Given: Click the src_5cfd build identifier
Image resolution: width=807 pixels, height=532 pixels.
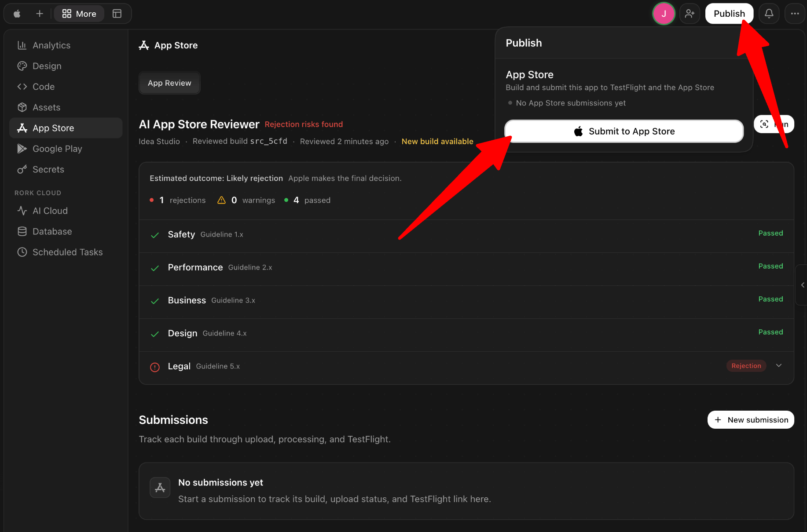Looking at the screenshot, I should point(268,141).
